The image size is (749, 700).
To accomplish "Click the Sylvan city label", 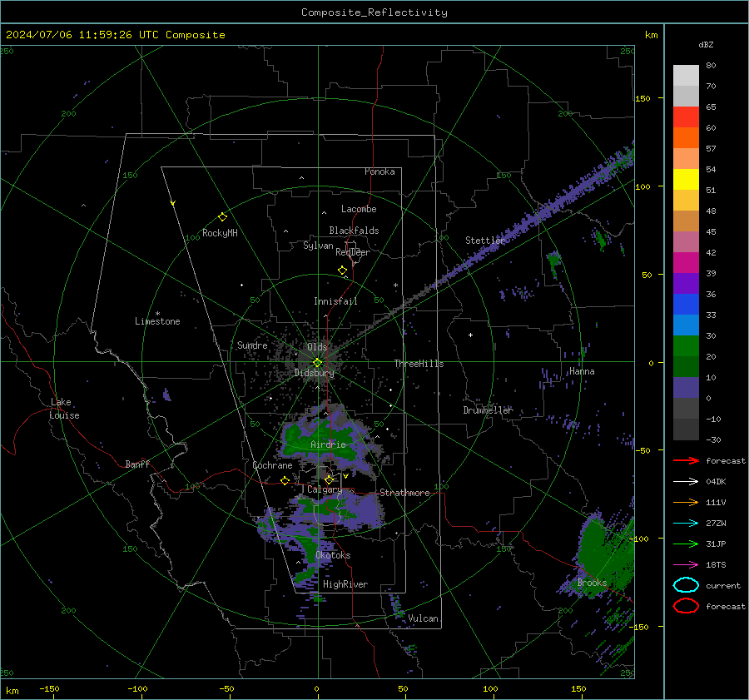I will [x=318, y=246].
